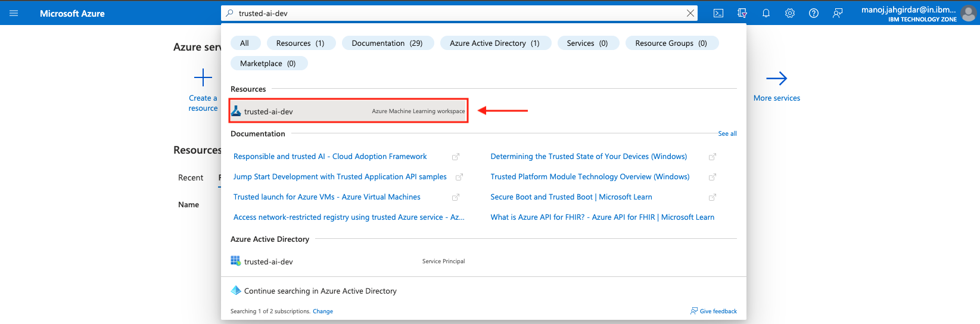Click Change subscriptions link

[323, 311]
